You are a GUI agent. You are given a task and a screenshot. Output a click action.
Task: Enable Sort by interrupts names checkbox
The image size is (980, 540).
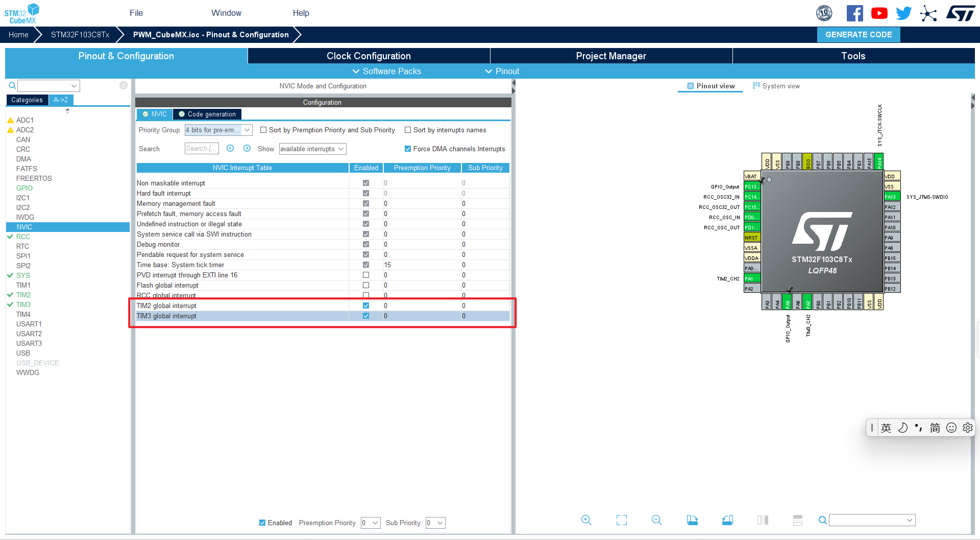[x=408, y=130]
